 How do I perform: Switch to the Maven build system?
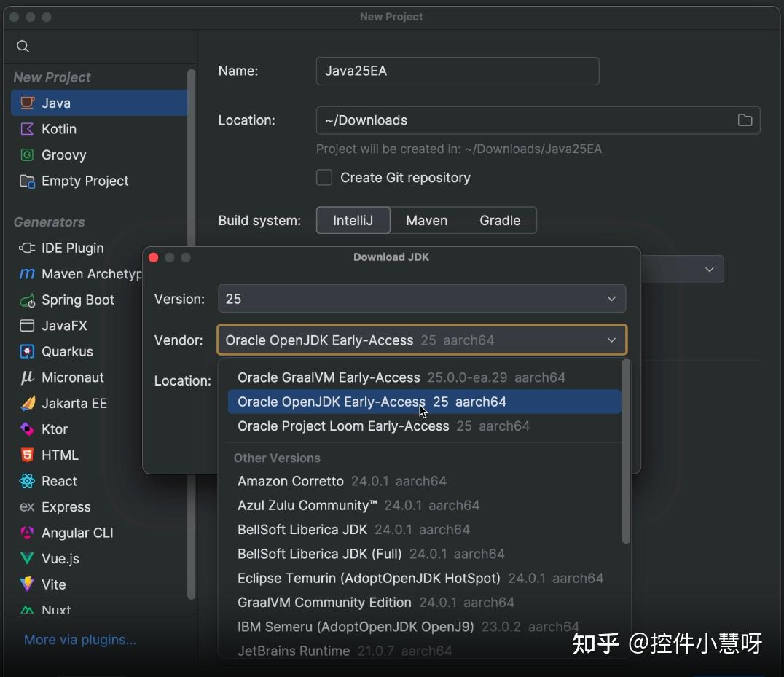pyautogui.click(x=426, y=220)
